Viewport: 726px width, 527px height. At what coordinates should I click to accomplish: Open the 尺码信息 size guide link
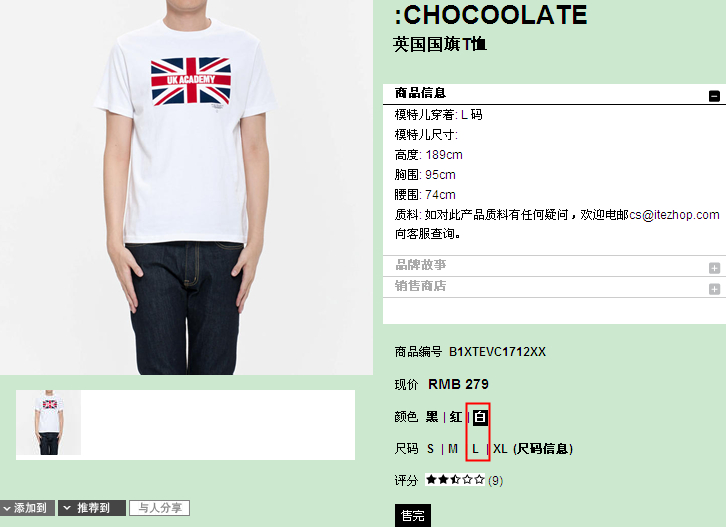[x=543, y=449]
